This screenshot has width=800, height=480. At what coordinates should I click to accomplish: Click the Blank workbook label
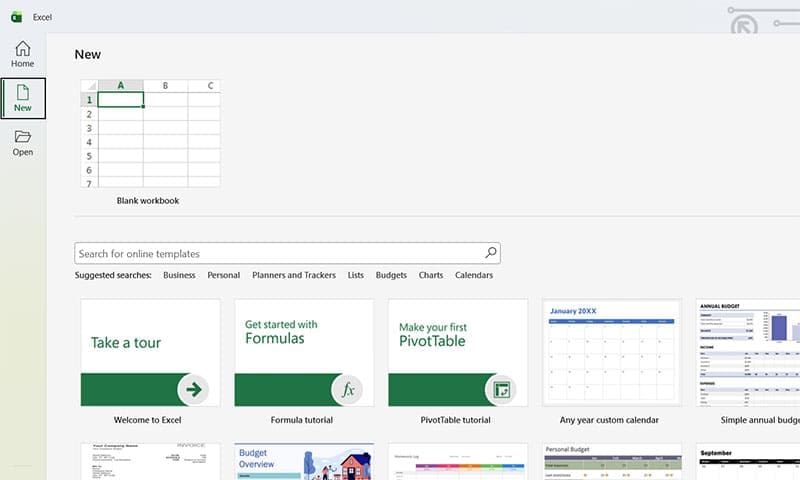point(148,201)
